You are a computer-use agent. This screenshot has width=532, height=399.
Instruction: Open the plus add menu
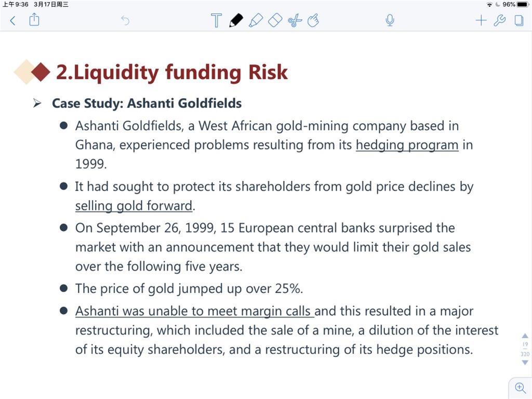(481, 20)
